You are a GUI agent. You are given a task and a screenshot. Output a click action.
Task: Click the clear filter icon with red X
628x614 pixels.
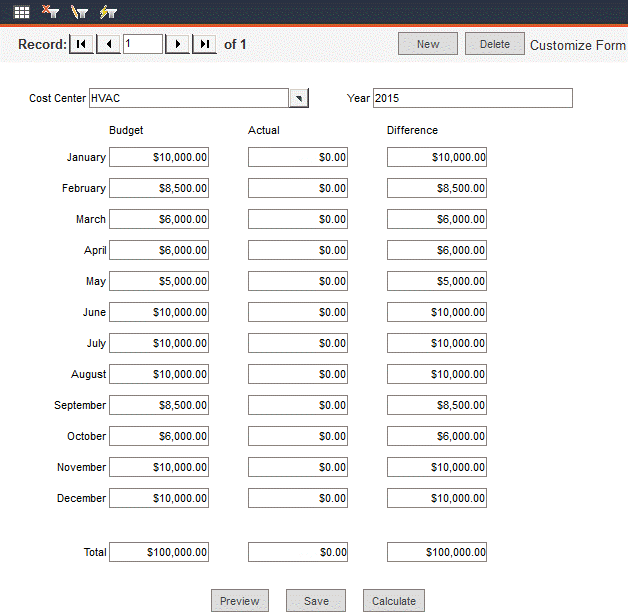51,12
